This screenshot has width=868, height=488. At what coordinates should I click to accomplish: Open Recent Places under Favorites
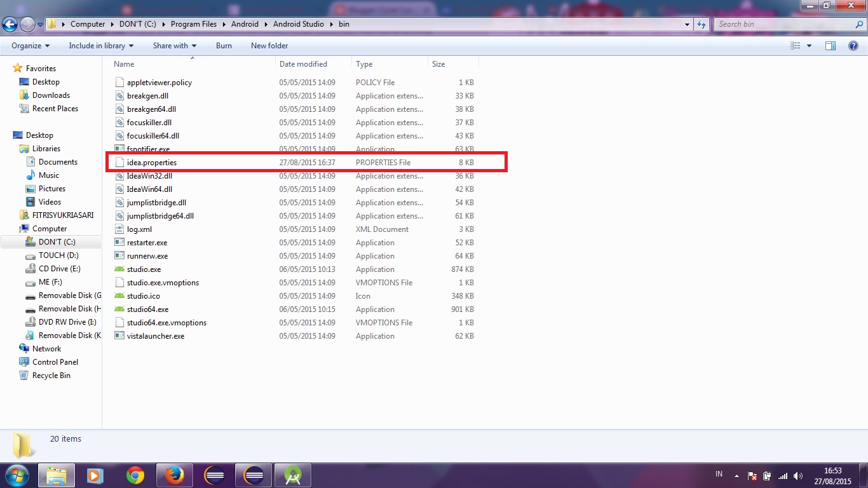click(x=55, y=109)
